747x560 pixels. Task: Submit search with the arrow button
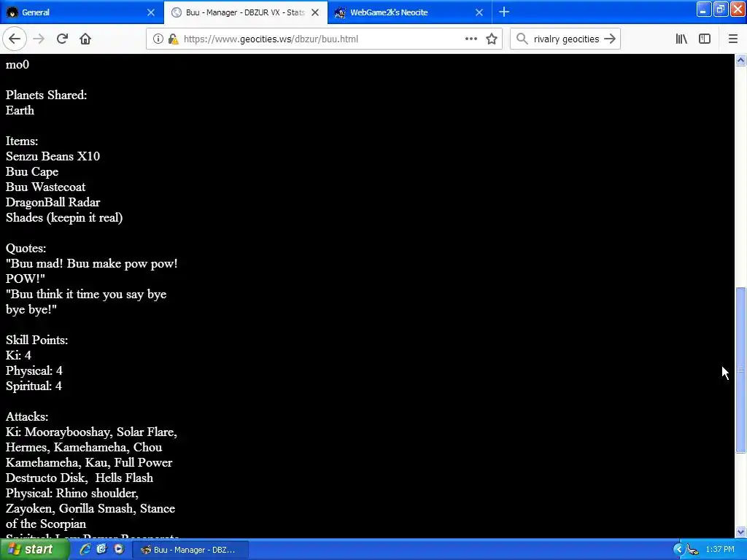[x=610, y=39]
